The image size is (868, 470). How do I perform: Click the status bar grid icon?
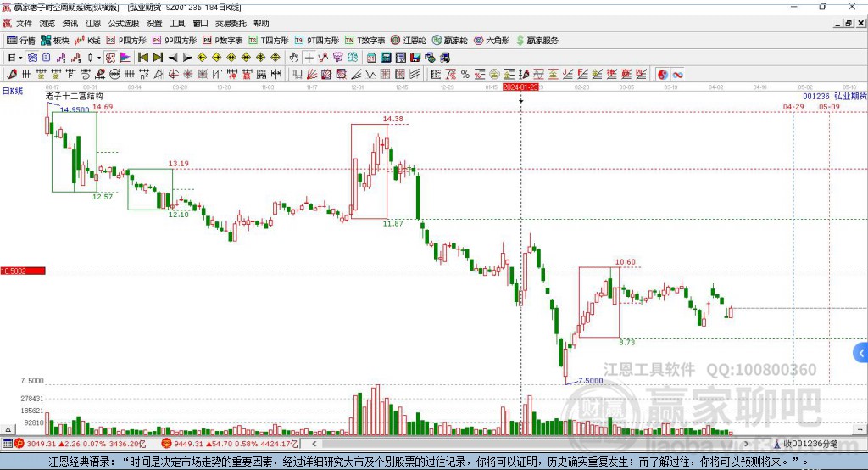[7, 444]
